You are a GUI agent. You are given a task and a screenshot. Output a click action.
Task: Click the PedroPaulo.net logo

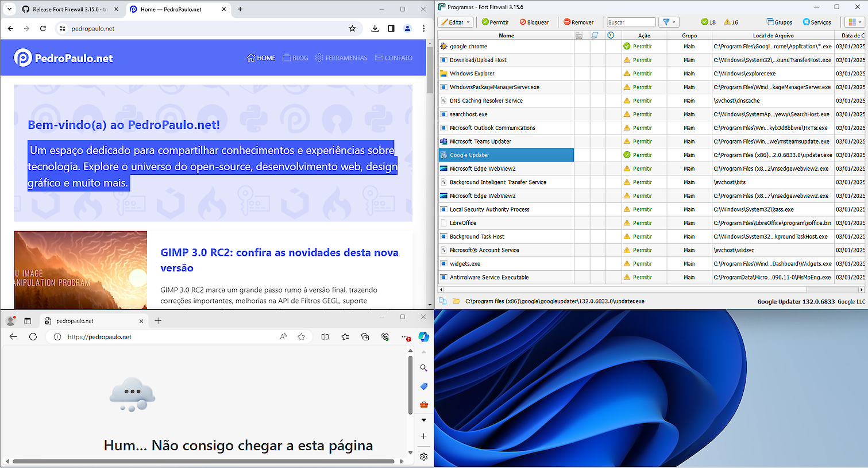point(63,57)
